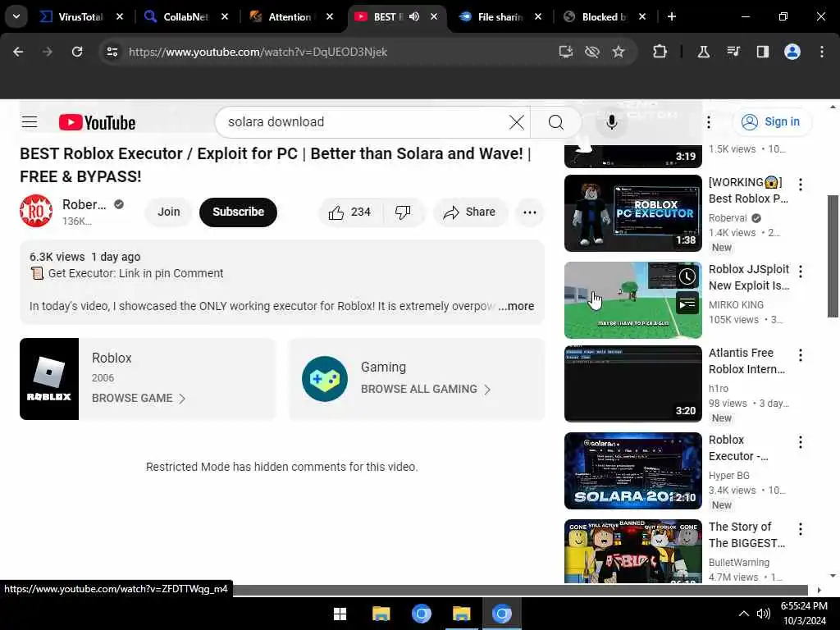Reload the current page
The image size is (840, 630).
point(77,52)
